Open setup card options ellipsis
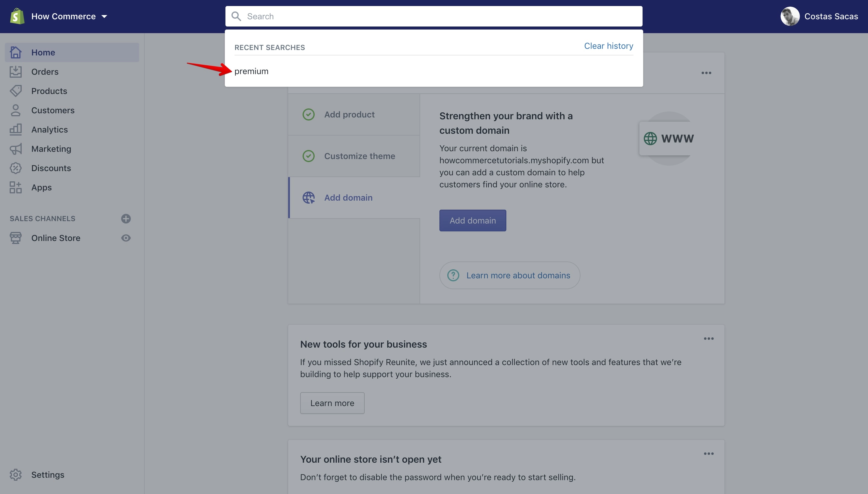 coord(706,73)
